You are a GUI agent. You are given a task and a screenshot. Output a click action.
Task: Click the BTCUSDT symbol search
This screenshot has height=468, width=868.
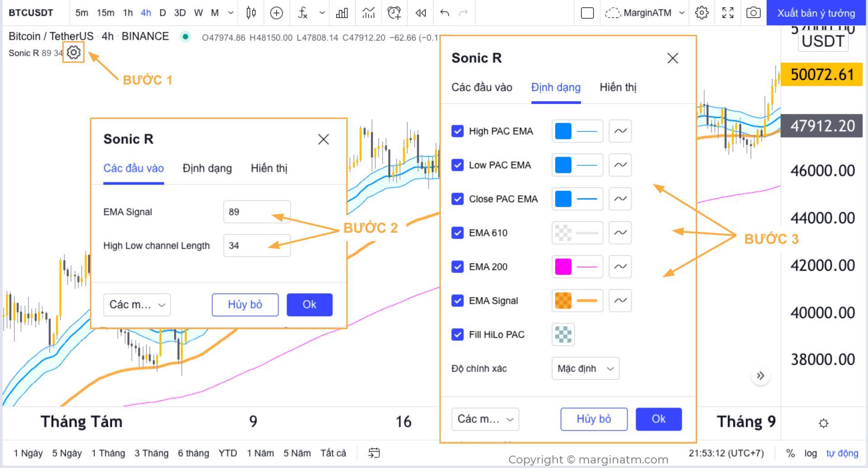(x=31, y=13)
